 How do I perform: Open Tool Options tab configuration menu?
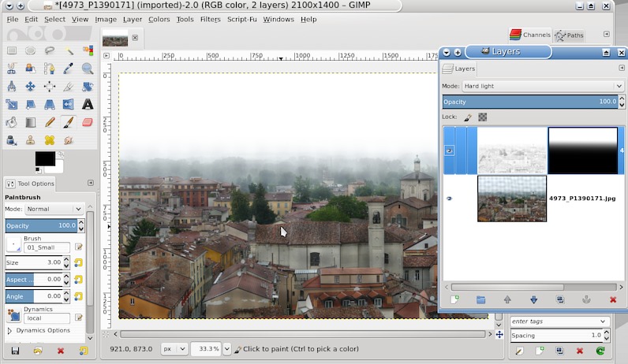pos(91,183)
